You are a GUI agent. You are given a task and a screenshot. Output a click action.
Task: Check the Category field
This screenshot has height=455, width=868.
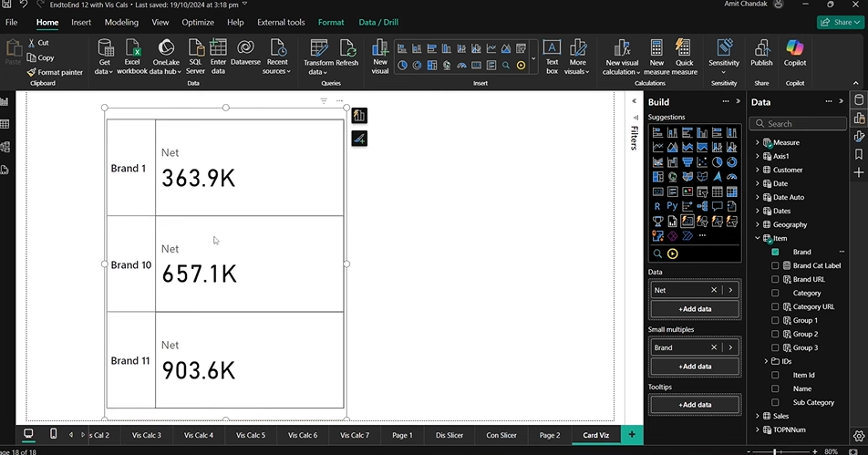click(x=775, y=293)
